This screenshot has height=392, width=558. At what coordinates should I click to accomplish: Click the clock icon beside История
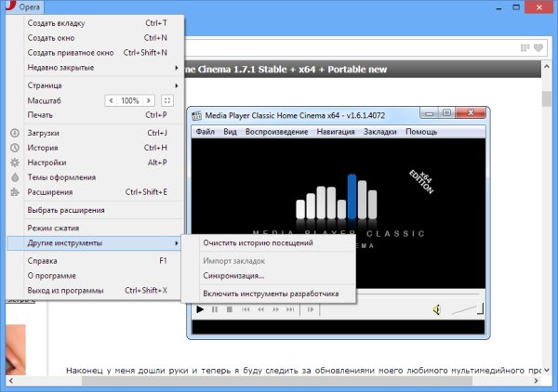[15, 148]
